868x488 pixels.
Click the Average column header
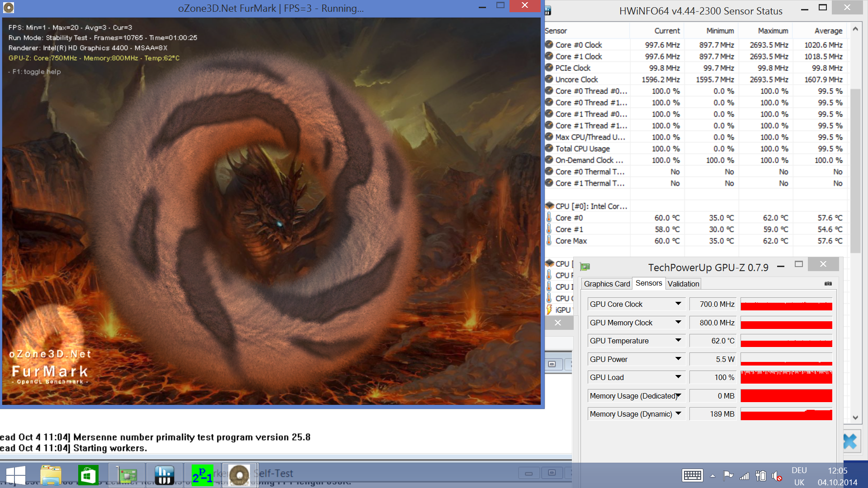pos(828,31)
